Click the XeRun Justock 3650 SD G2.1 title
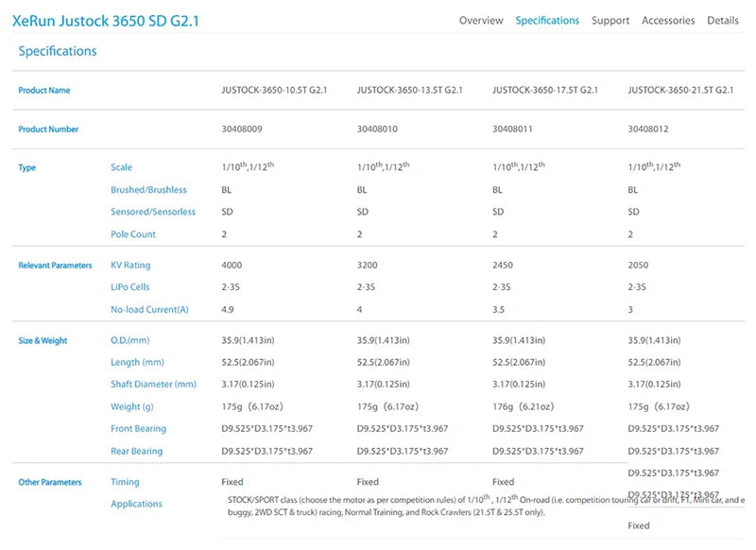The image size is (756, 550). click(x=106, y=21)
